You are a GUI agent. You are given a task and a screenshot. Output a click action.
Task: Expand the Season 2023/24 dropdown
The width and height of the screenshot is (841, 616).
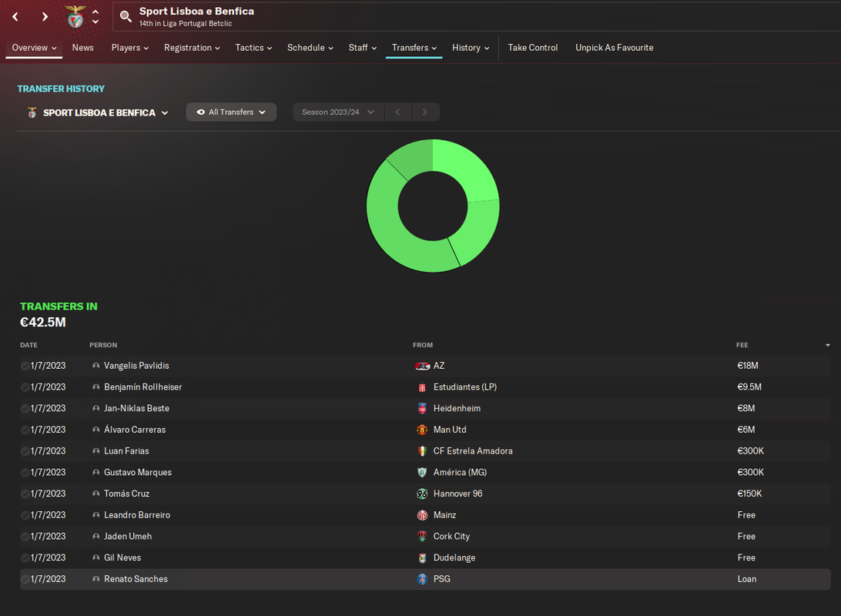[338, 112]
